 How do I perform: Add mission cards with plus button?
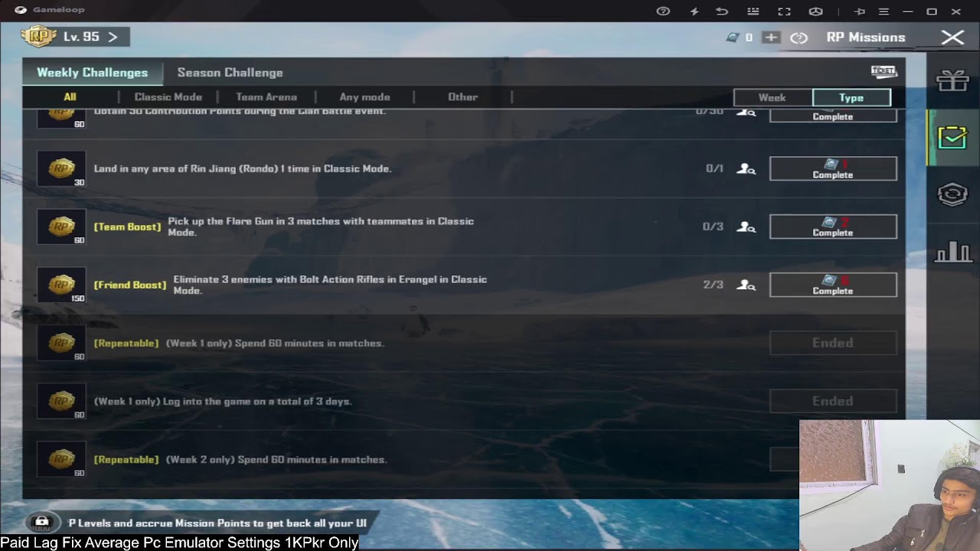pyautogui.click(x=771, y=37)
